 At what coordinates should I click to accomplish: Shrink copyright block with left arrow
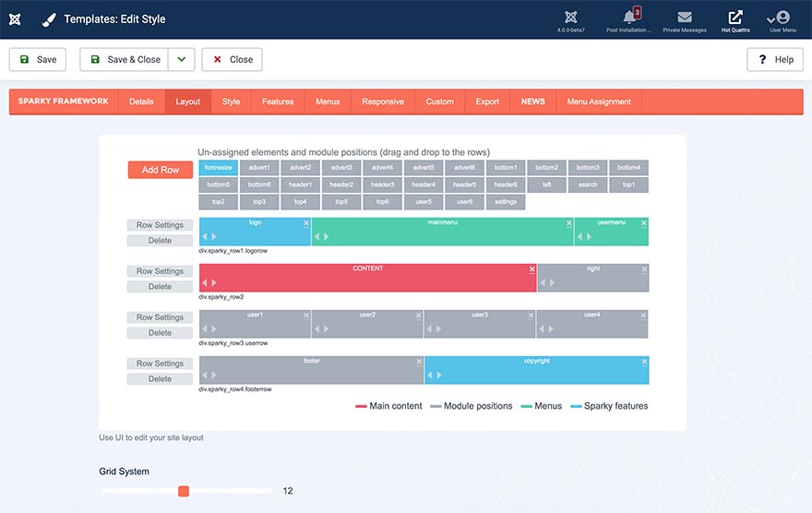pyautogui.click(x=430, y=375)
